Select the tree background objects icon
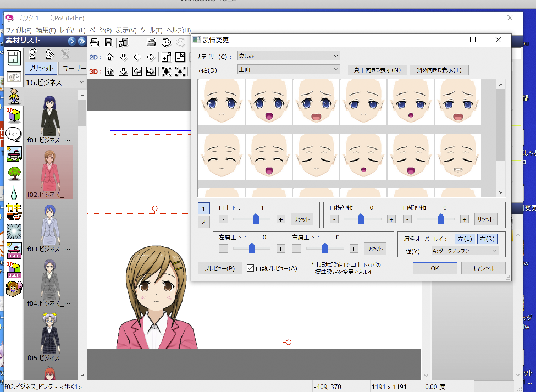The image size is (536, 392). pos(14,173)
